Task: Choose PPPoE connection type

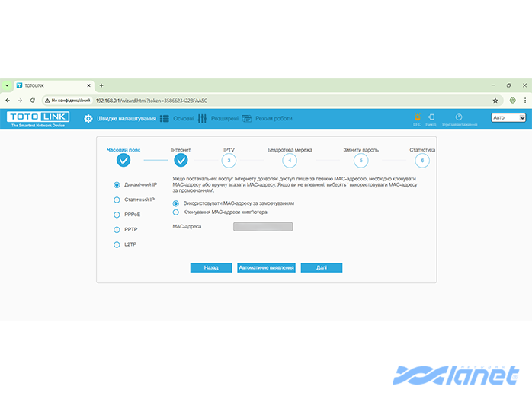Action: click(117, 215)
